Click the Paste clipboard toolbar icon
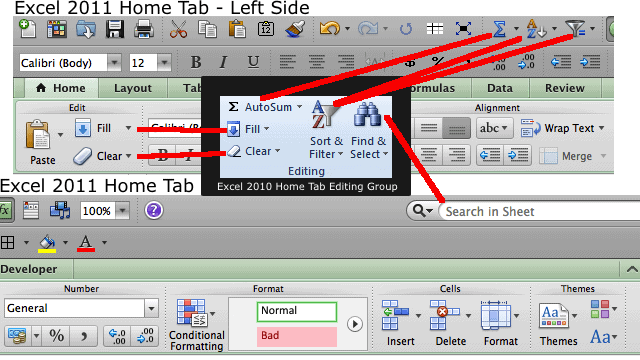 pos(237,29)
